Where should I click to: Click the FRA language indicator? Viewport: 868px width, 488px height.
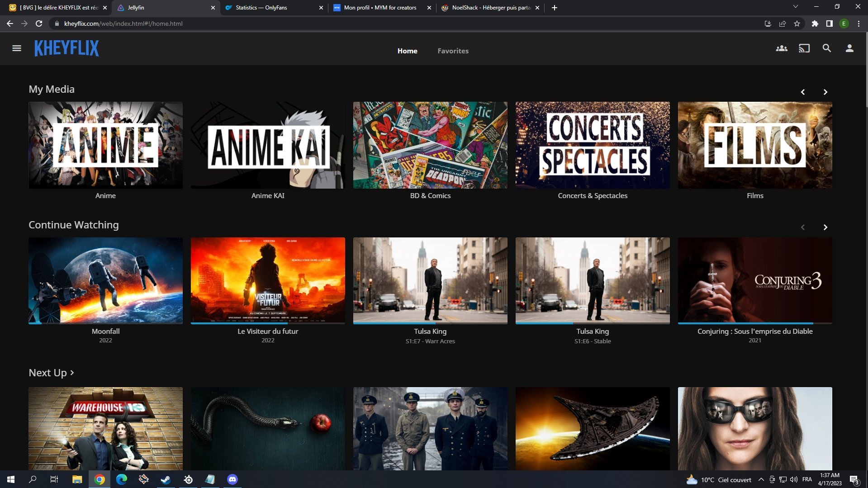pos(807,479)
